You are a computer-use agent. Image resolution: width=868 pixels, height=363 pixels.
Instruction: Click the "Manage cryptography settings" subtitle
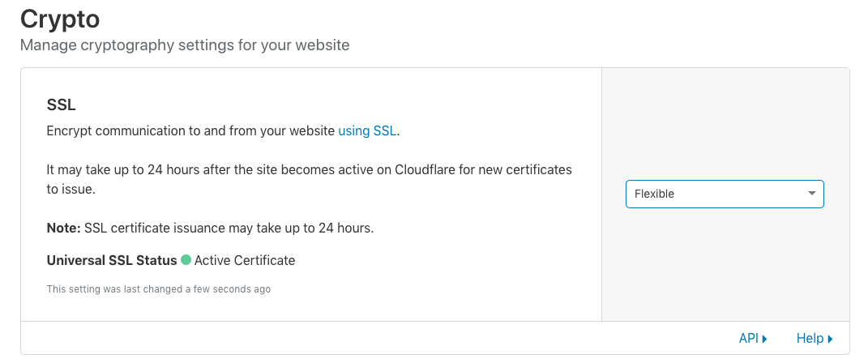pyautogui.click(x=185, y=45)
